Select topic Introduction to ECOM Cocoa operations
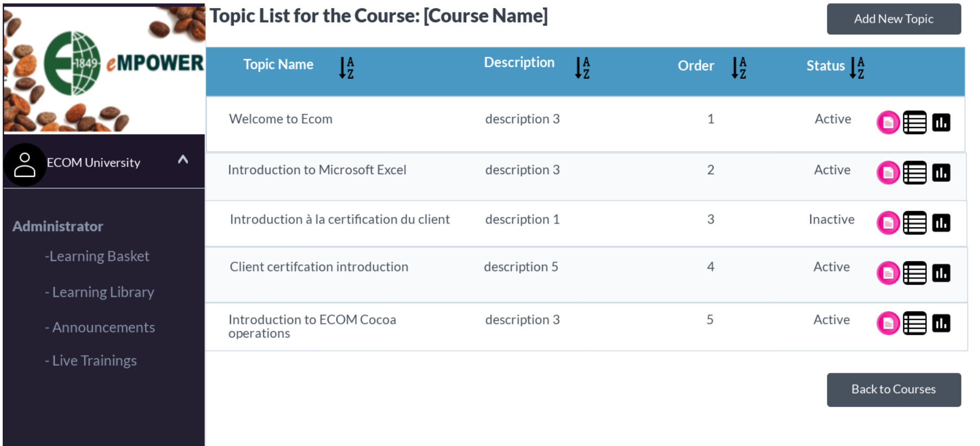Viewport: 980px width, 446px height. tap(312, 327)
